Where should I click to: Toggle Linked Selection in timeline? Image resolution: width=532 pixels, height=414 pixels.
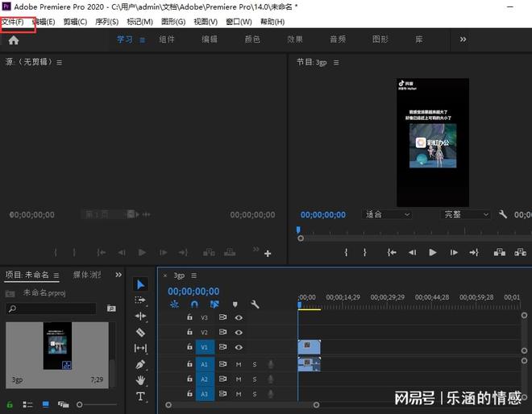(x=214, y=304)
